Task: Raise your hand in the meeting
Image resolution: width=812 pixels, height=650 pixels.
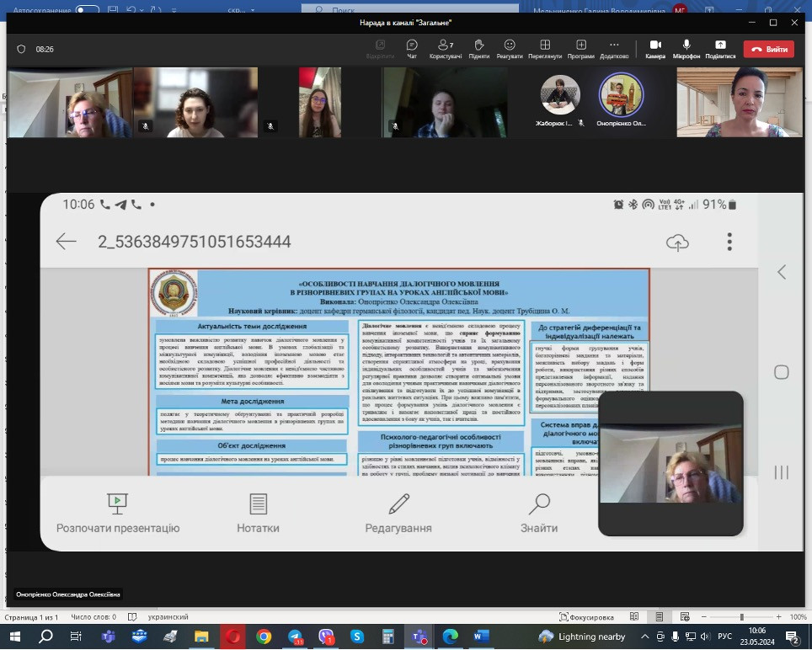Action: pos(478,48)
